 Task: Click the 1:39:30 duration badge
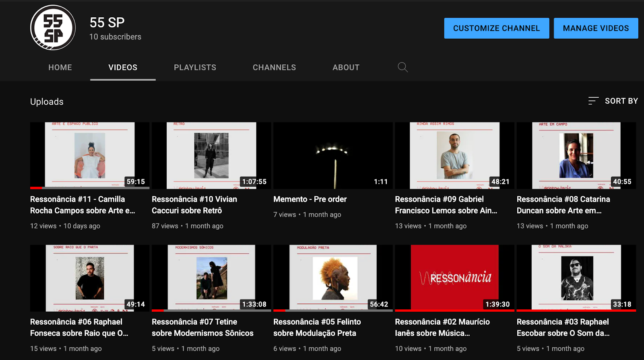point(497,304)
